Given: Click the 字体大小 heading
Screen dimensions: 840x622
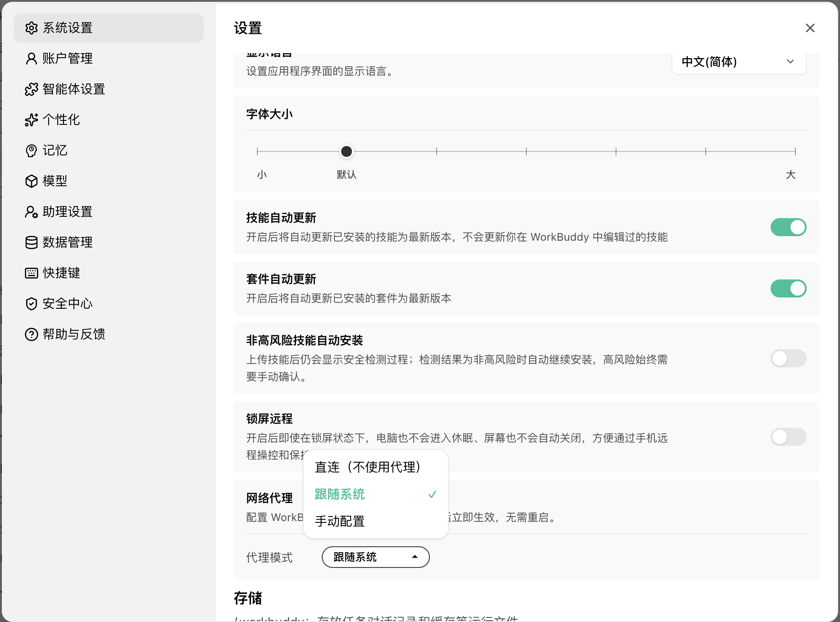Looking at the screenshot, I should pos(269,114).
